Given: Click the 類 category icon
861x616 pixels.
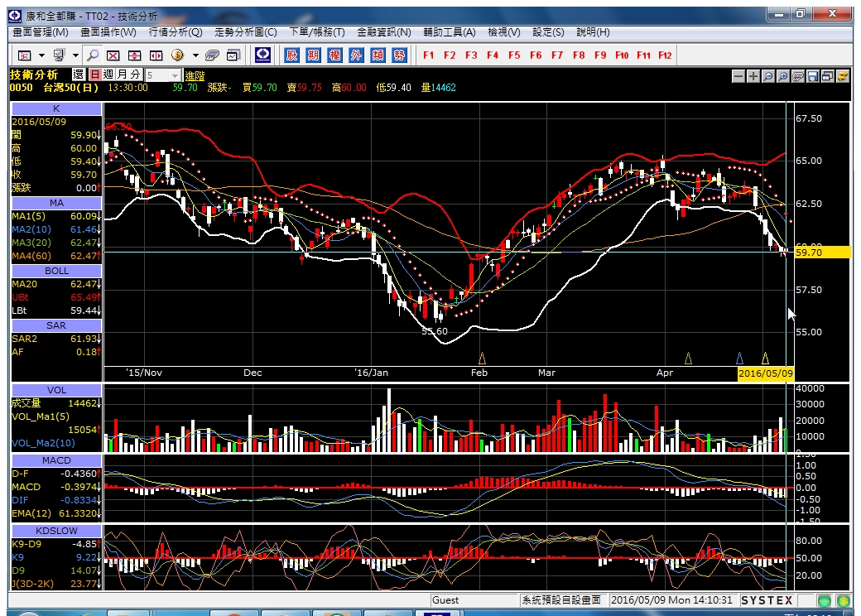Looking at the screenshot, I should pyautogui.click(x=378, y=55).
